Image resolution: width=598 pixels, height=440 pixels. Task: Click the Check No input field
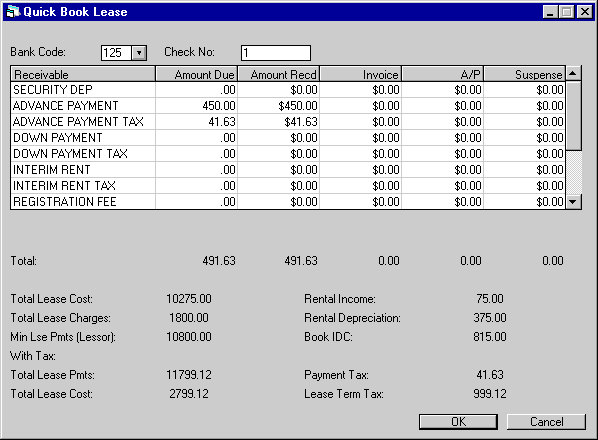point(276,53)
